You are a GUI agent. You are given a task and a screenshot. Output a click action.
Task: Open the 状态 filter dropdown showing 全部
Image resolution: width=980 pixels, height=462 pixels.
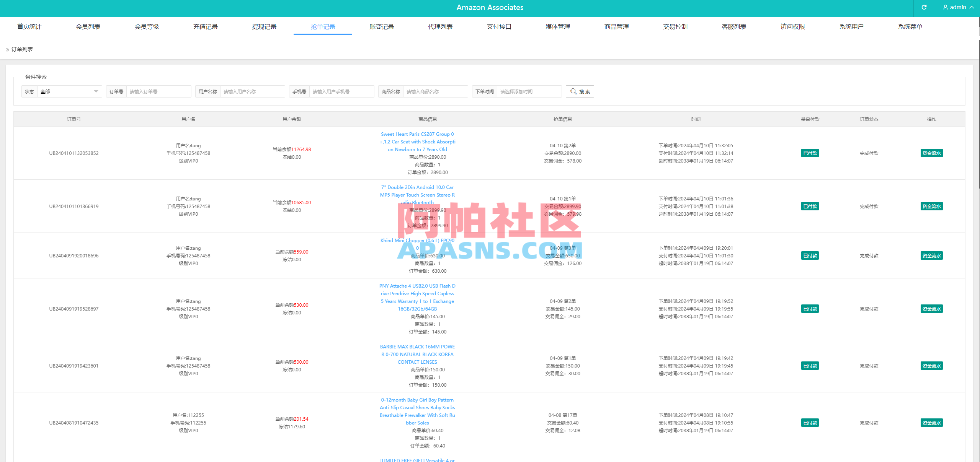69,91
